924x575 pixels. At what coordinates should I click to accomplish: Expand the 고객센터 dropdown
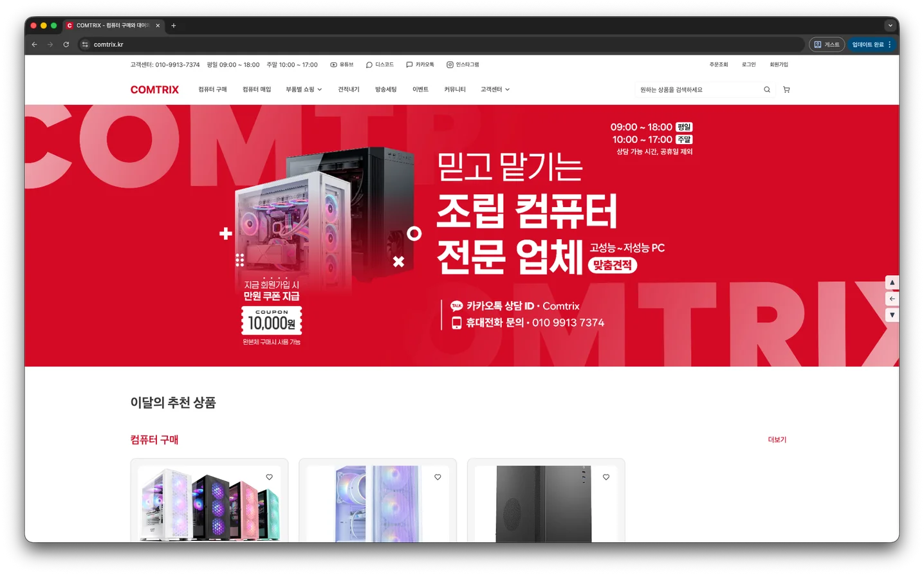[495, 89]
